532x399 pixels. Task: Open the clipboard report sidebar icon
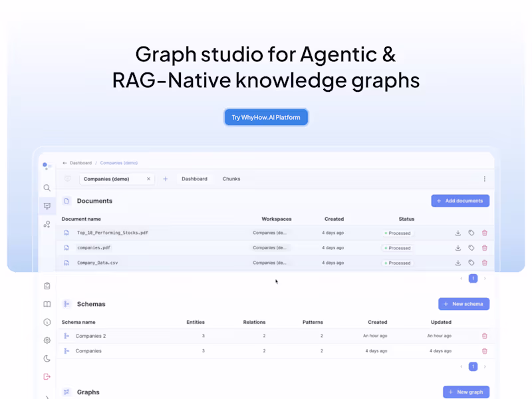(47, 286)
